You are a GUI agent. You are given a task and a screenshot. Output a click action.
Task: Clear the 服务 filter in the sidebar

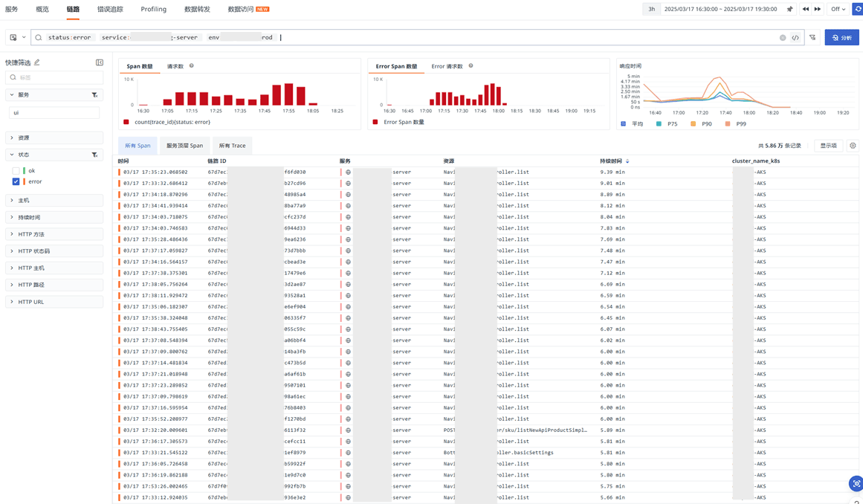click(x=94, y=95)
